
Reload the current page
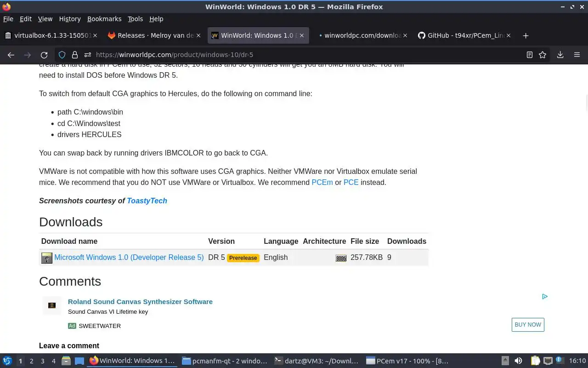click(44, 55)
